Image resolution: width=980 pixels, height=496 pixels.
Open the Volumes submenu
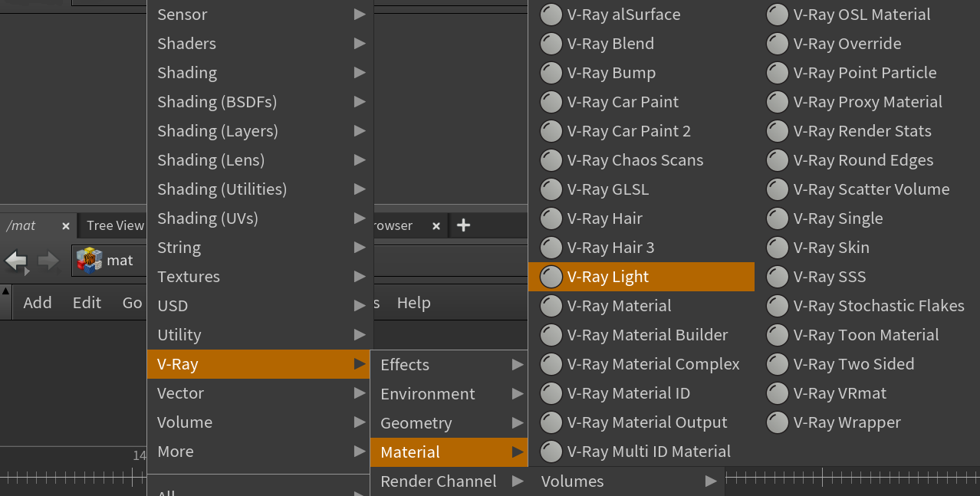click(x=626, y=481)
